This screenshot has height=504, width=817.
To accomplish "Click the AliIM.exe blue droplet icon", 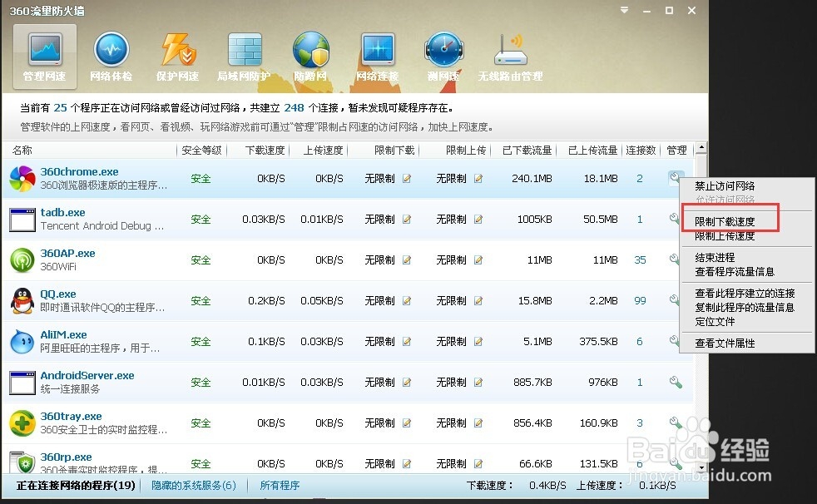I will tap(22, 342).
